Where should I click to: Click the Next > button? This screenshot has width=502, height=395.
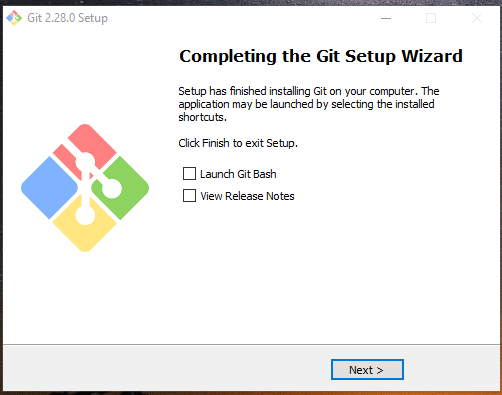367,369
